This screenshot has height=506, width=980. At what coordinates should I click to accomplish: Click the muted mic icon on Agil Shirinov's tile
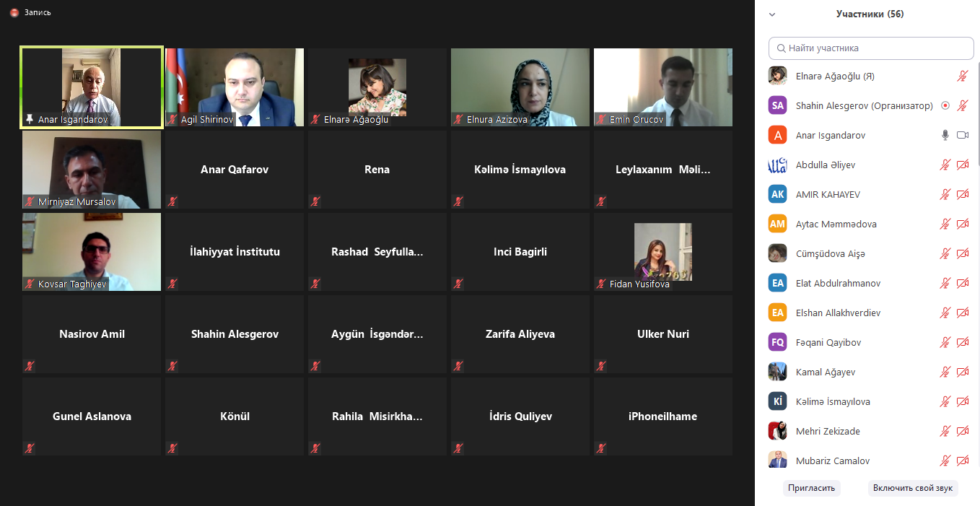172,120
